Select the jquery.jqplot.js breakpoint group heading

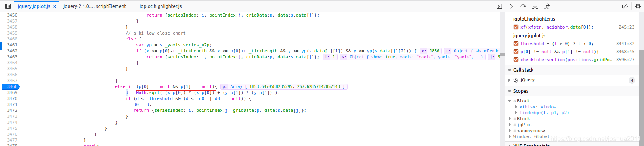(x=529, y=35)
